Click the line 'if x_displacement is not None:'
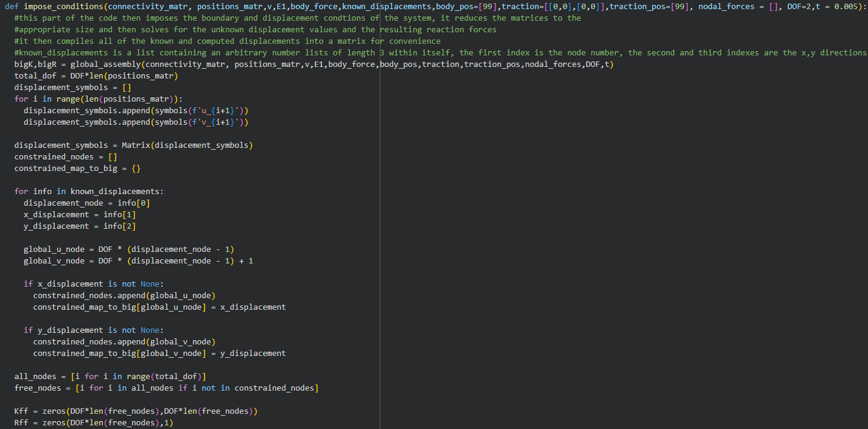 point(94,284)
